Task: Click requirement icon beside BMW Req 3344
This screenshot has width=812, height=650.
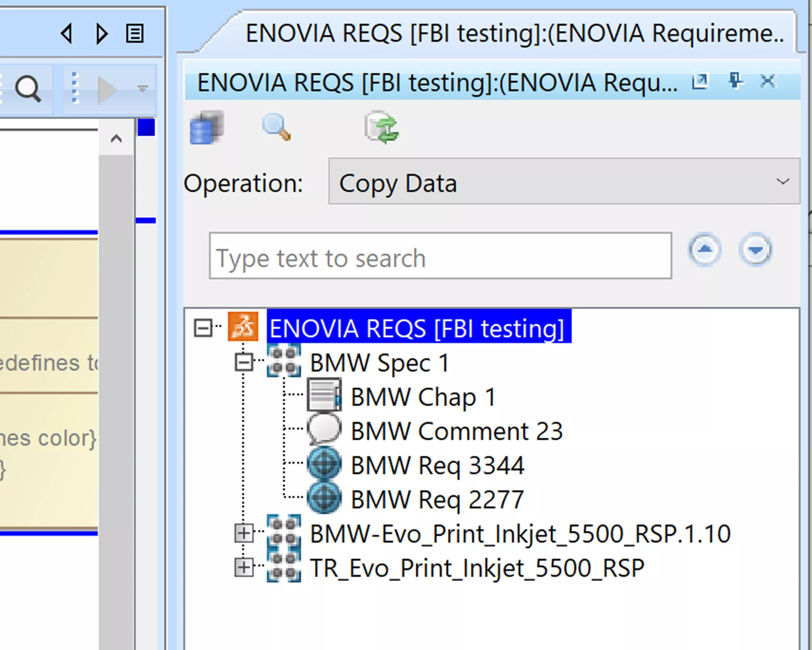Action: 324,463
